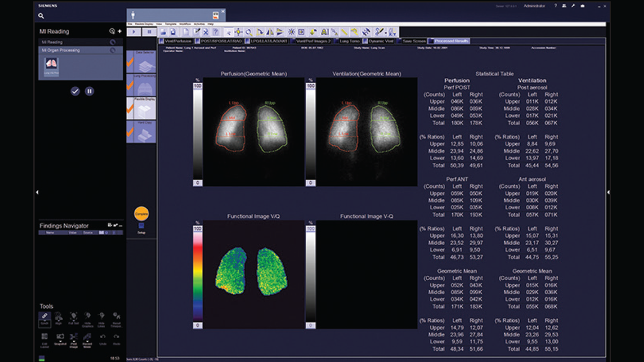Click the plus icon beside MI Reading header
The height and width of the screenshot is (362, 644).
(x=119, y=31)
